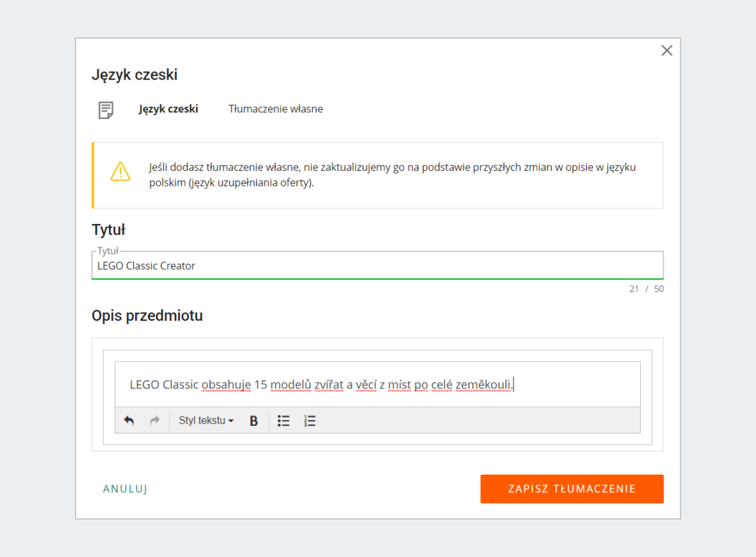Click Zapisz tłumaczenie button
The image size is (756, 557).
click(x=572, y=489)
